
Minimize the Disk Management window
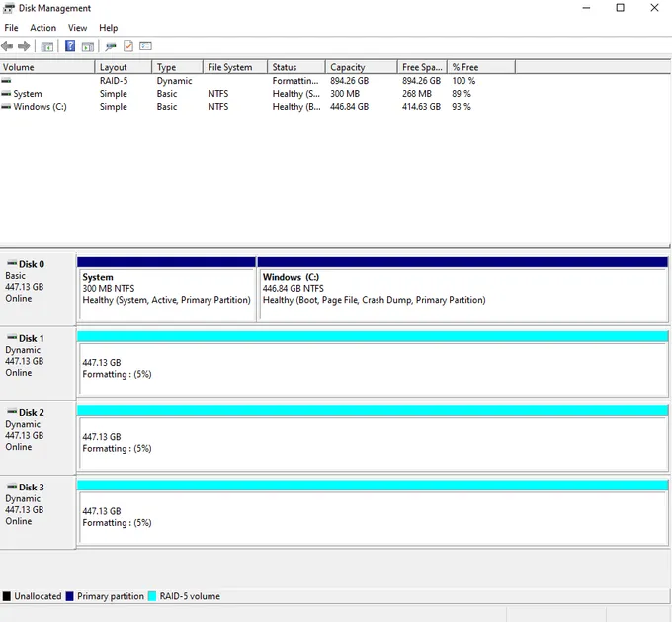tap(586, 8)
